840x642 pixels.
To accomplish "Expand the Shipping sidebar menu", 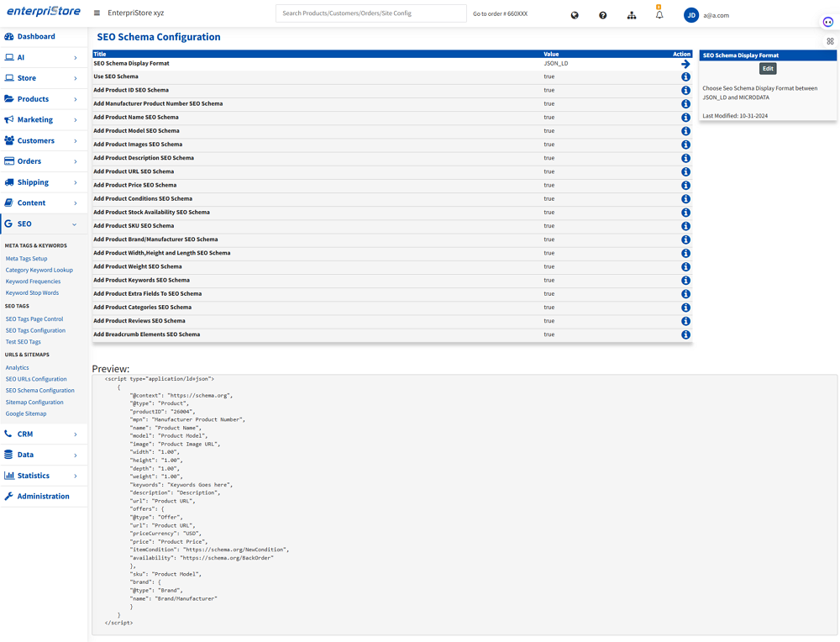I will 42,182.
